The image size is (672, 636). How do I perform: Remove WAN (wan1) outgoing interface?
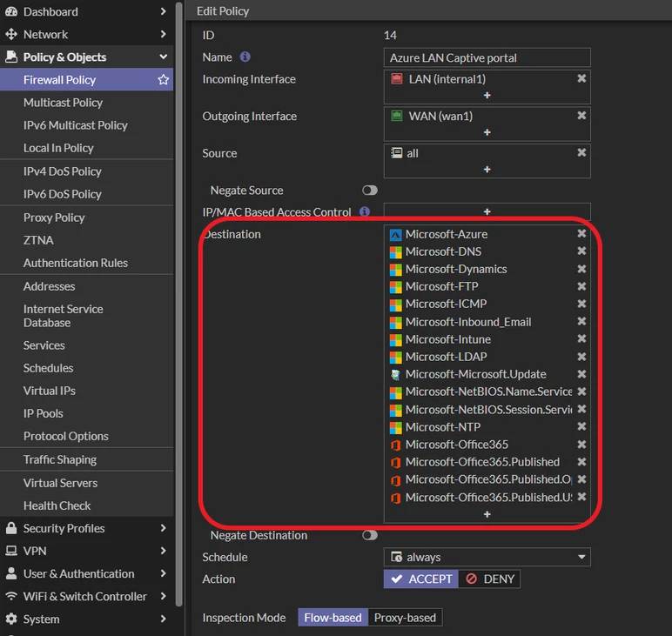pos(581,116)
